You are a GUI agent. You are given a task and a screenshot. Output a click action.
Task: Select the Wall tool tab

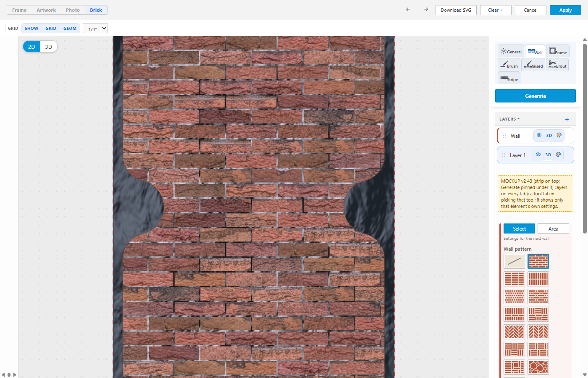pos(535,51)
